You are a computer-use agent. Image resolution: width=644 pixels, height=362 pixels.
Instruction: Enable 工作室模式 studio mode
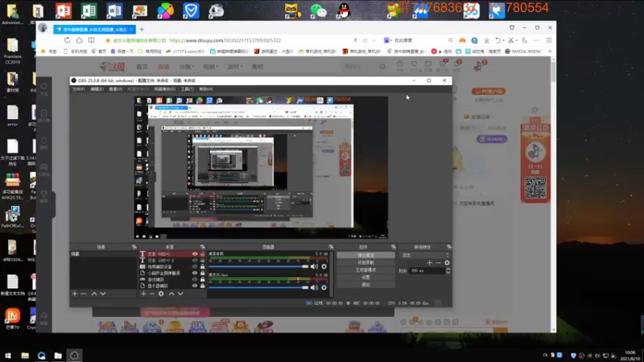[366, 270]
